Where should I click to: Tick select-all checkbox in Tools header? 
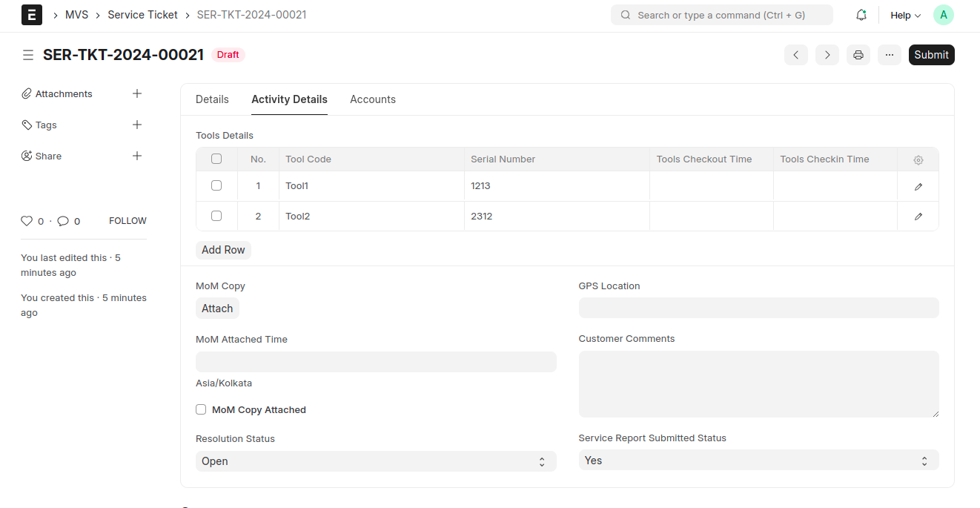[216, 159]
